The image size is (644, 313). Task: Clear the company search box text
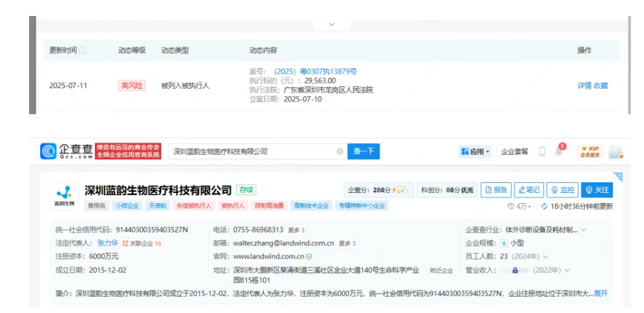click(339, 151)
